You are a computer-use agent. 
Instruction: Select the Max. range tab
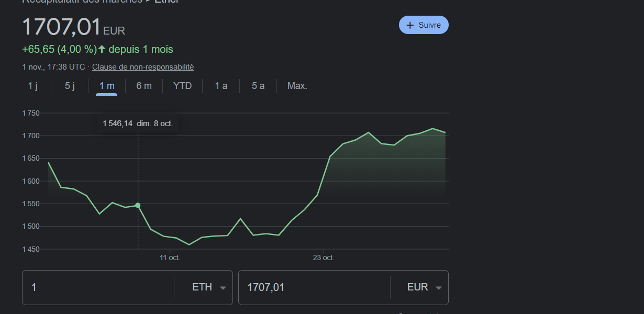297,86
